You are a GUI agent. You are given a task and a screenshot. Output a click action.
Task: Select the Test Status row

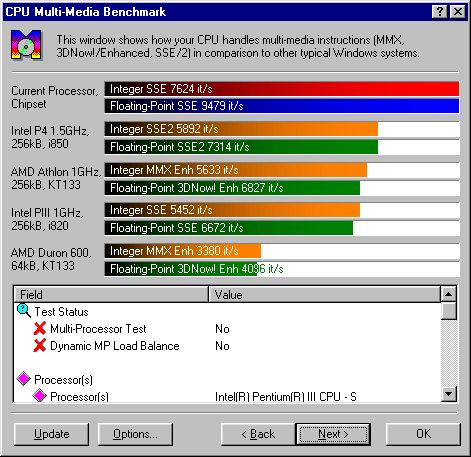click(x=227, y=312)
